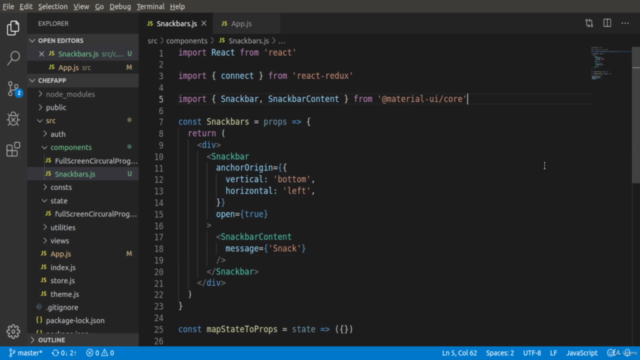Open the Go menu
The height and width of the screenshot is (360, 640).
[99, 7]
